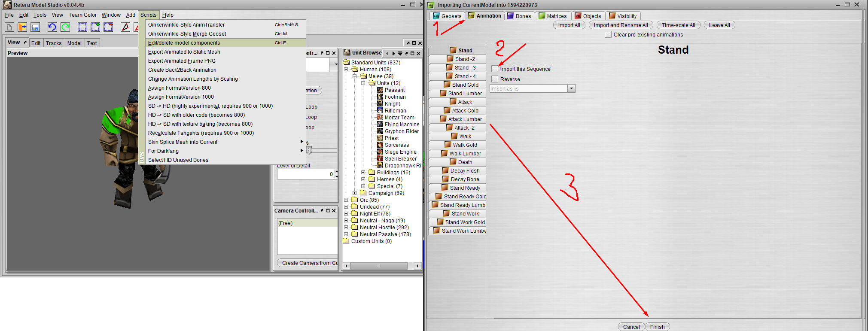The width and height of the screenshot is (868, 331).
Task: Expand the Undead (77) tree node
Action: click(x=346, y=207)
